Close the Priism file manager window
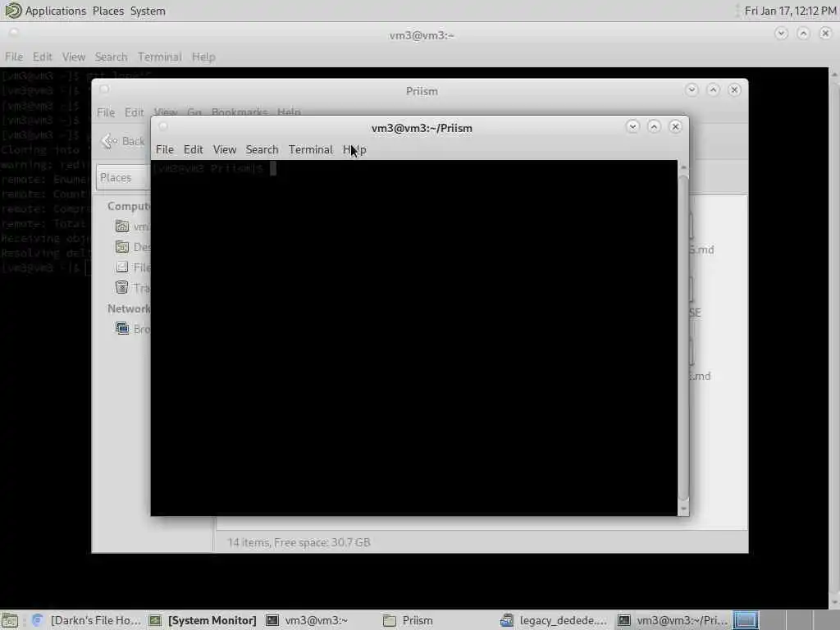The image size is (840, 630). [734, 90]
